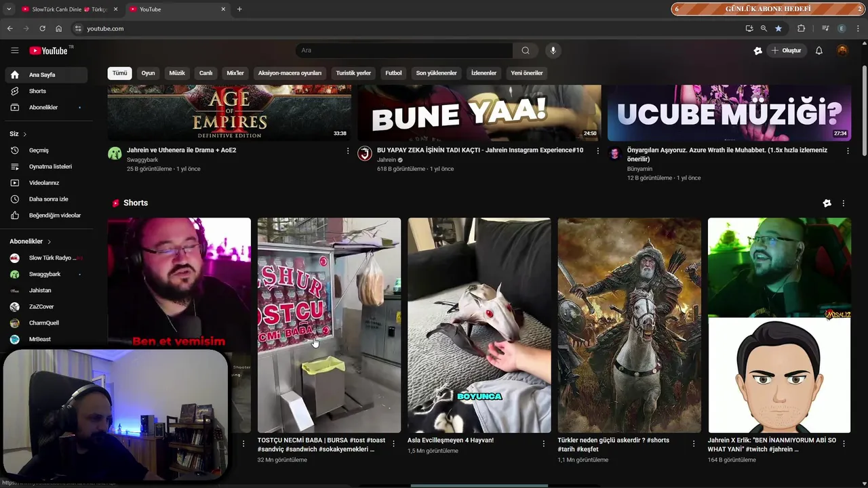Open the YouTube hamburger guide menu
Screen dimensions: 868x488
(14, 50)
